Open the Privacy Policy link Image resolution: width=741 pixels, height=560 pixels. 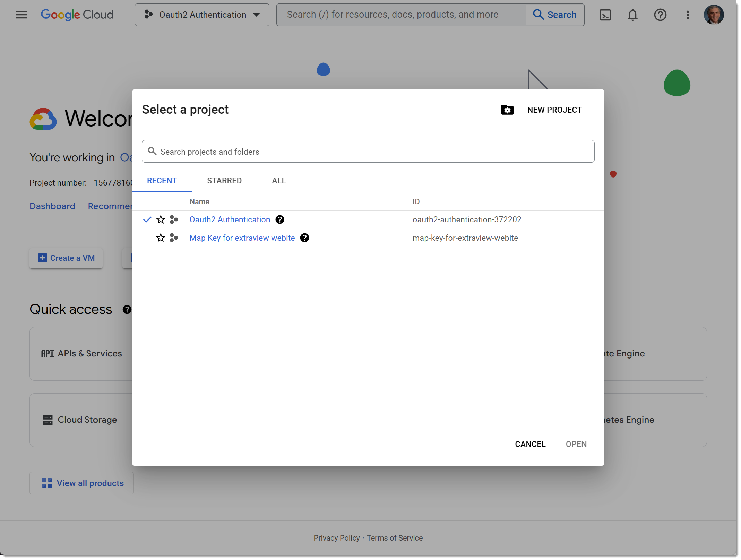(x=336, y=538)
